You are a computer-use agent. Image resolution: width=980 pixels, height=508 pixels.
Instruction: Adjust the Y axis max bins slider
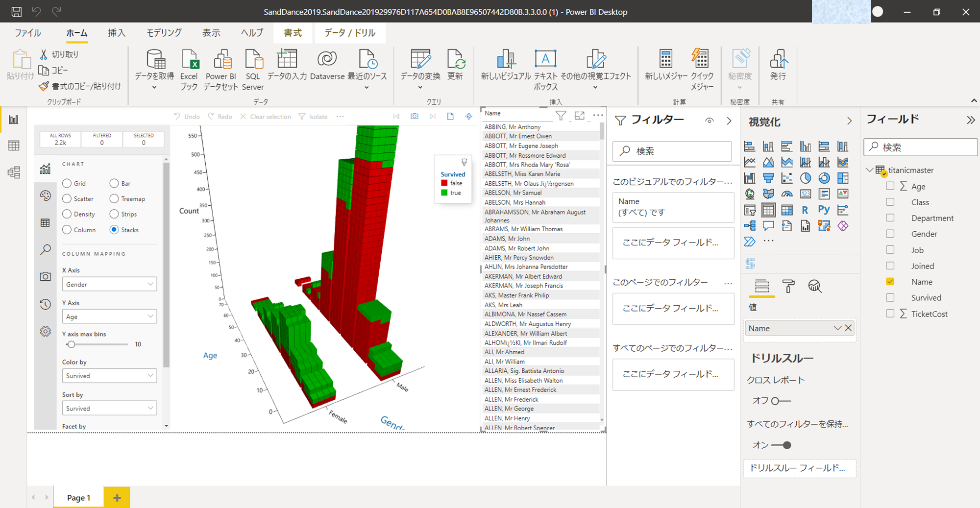pyautogui.click(x=72, y=344)
